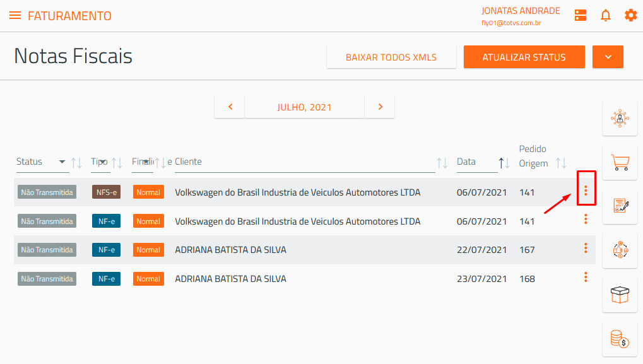Open the JULHO, 2021 month picker
This screenshot has width=643, height=364.
pyautogui.click(x=304, y=107)
